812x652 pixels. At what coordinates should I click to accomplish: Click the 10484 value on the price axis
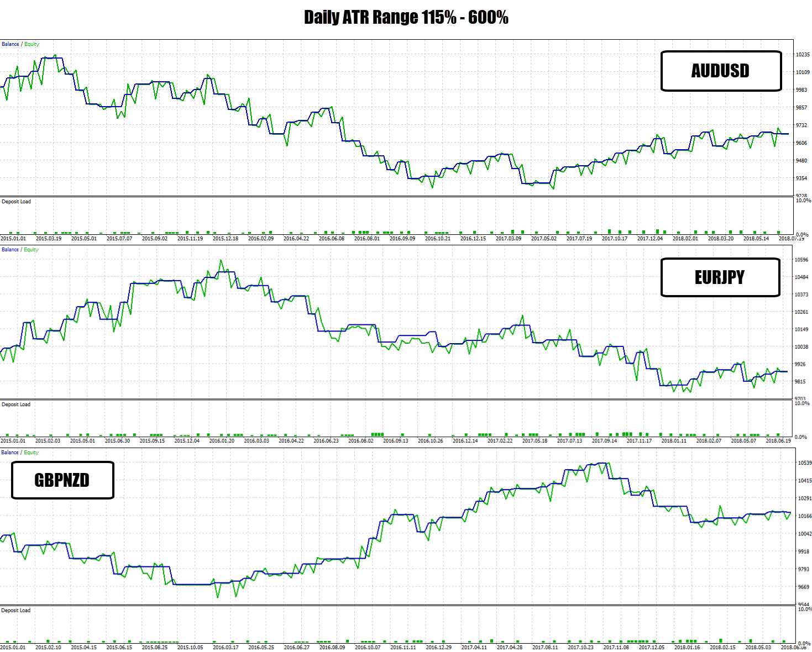(x=801, y=277)
